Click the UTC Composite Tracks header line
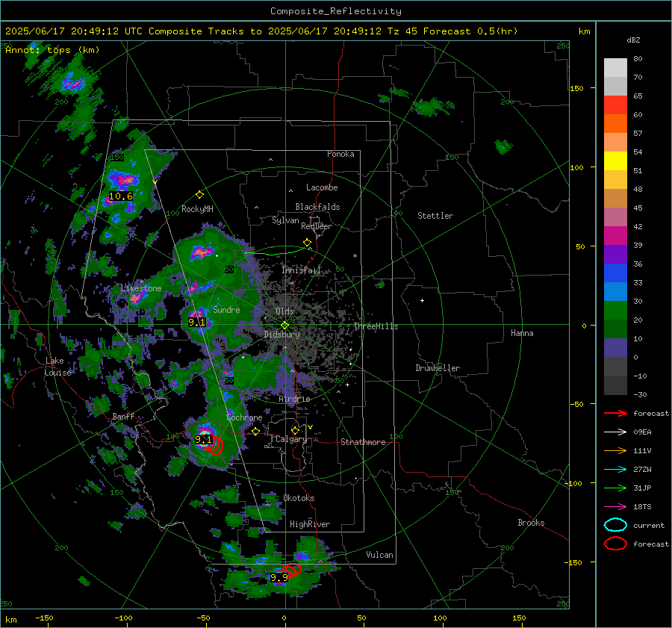The width and height of the screenshot is (672, 628). [x=261, y=31]
